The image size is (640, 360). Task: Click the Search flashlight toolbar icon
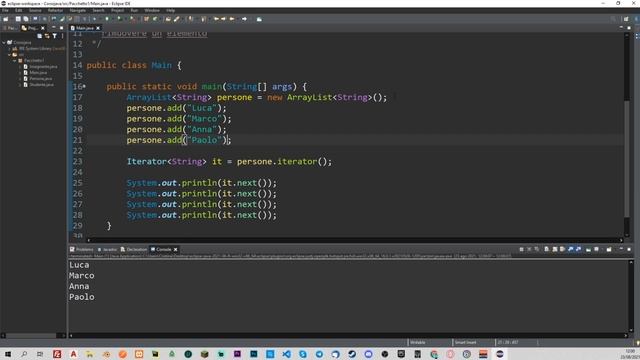(x=176, y=19)
